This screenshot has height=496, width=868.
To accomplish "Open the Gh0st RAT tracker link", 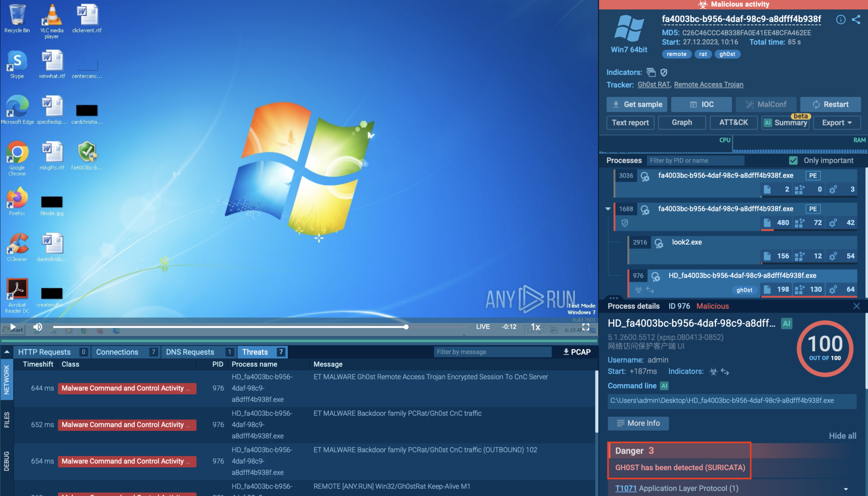I will click(654, 85).
